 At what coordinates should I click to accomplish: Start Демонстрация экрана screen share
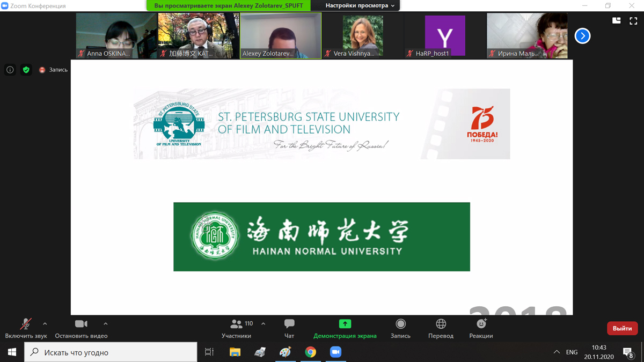click(345, 328)
